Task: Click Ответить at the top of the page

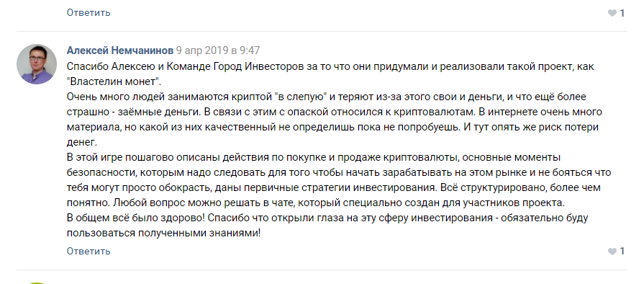Action: pos(89,12)
